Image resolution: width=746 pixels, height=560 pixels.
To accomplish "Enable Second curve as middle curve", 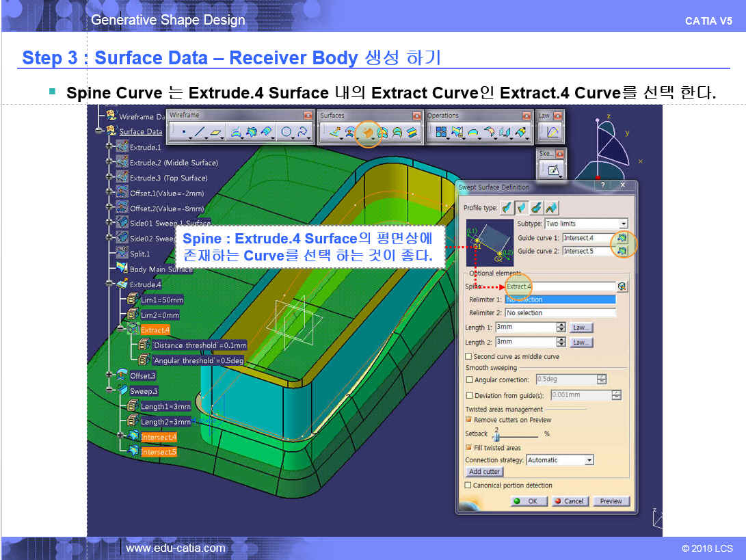I will (468, 356).
